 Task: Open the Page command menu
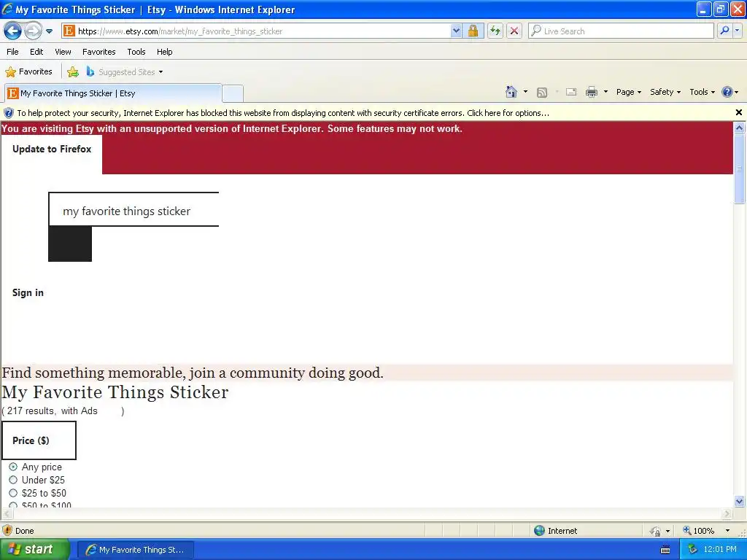[x=628, y=92]
